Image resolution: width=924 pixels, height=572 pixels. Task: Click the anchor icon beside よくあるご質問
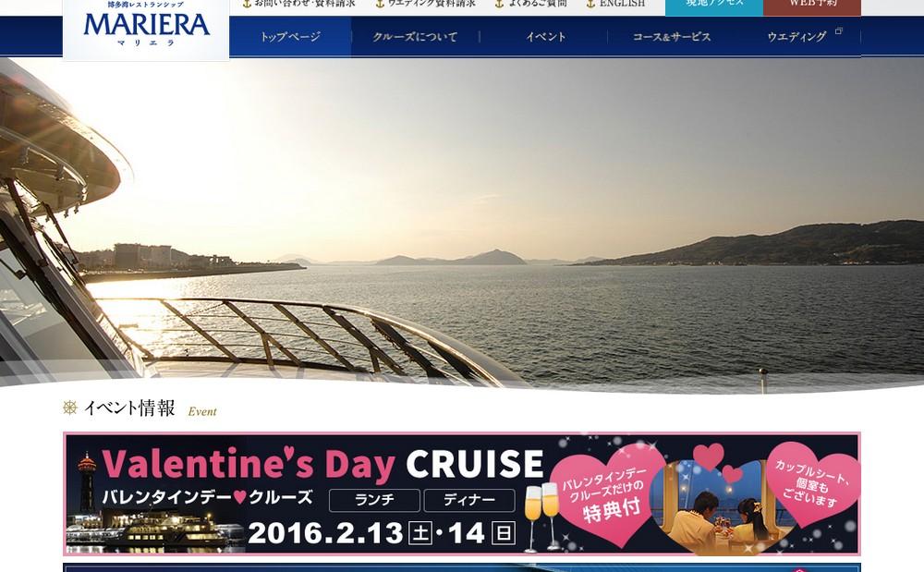tap(499, 3)
